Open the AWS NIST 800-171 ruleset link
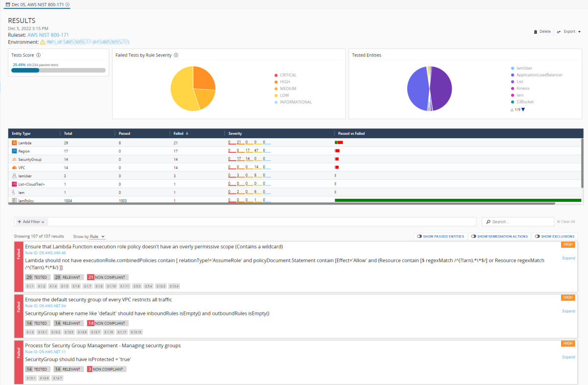588x385 pixels. (x=48, y=35)
